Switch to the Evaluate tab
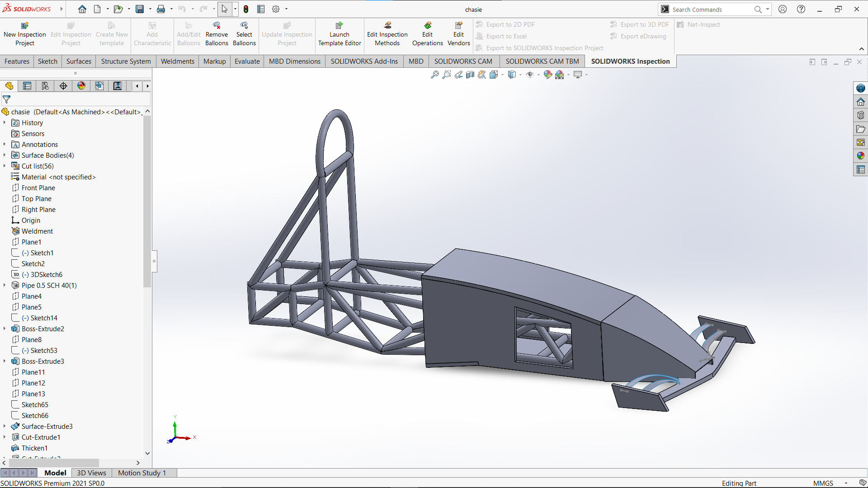This screenshot has height=488, width=868. click(247, 61)
